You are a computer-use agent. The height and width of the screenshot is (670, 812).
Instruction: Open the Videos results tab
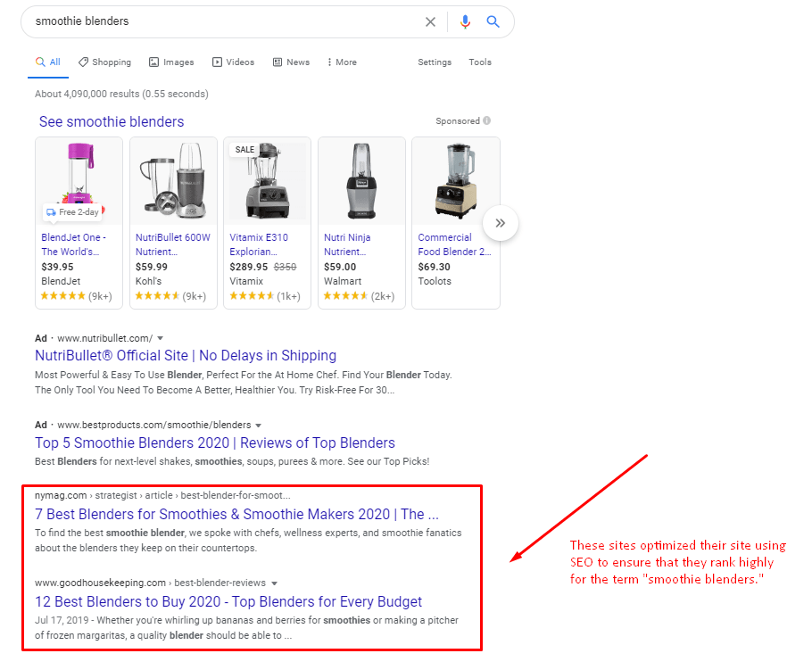(233, 62)
